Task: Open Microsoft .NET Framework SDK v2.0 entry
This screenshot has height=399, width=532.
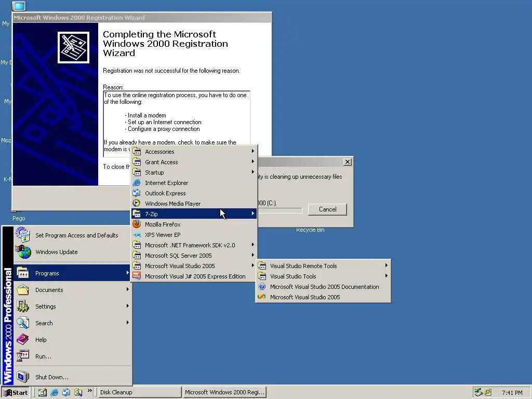Action: (194, 245)
